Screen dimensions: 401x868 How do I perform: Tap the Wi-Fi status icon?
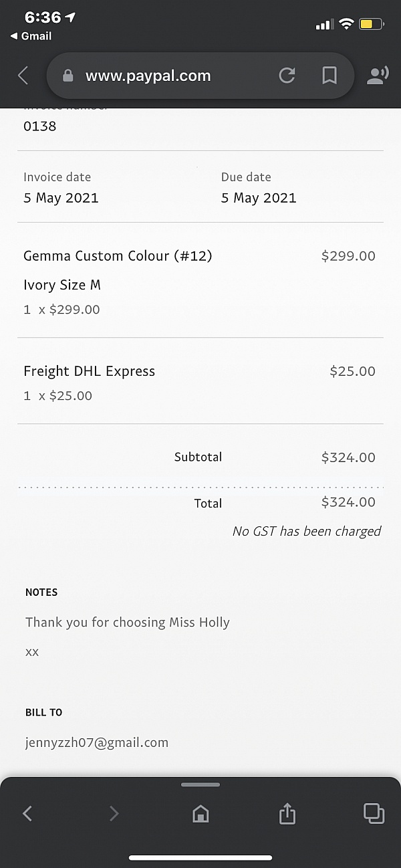[x=346, y=25]
